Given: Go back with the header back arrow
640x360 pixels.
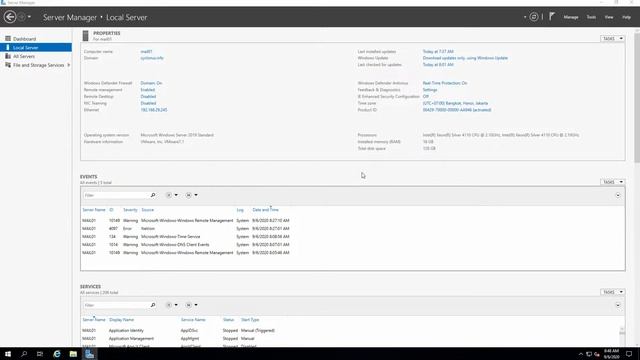Looking at the screenshot, I should [x=10, y=17].
